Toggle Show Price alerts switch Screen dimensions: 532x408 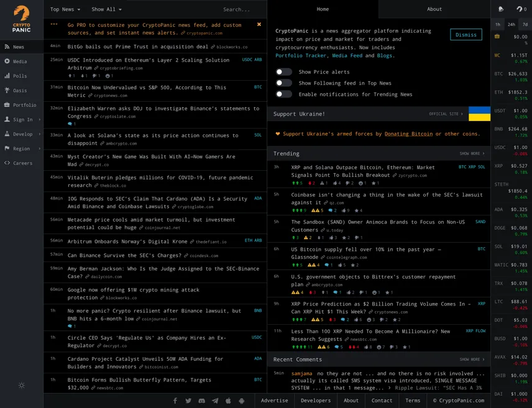283,71
